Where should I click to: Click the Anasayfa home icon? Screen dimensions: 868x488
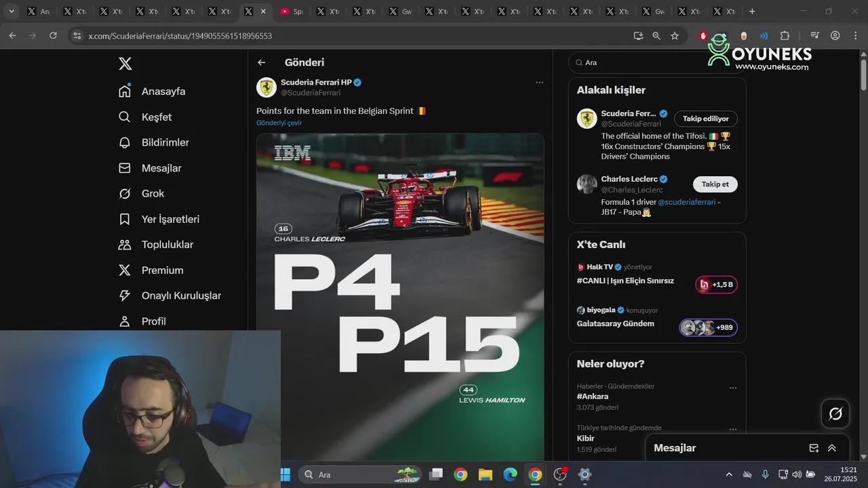[x=125, y=91]
